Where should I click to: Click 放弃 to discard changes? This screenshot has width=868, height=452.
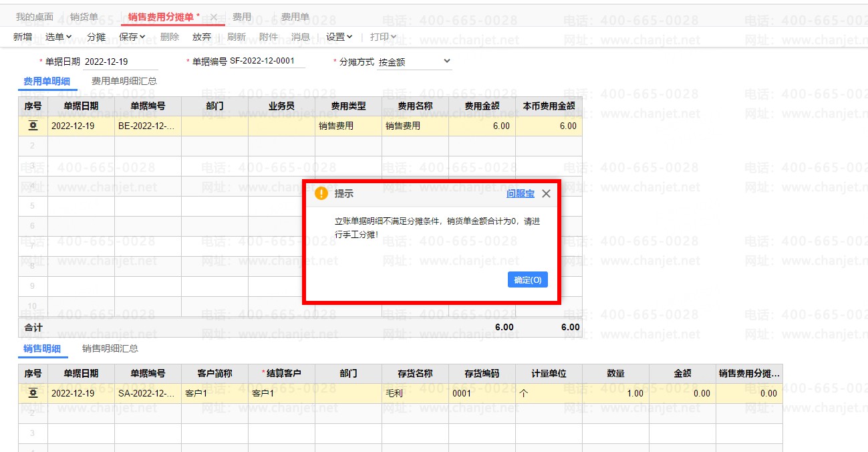(x=201, y=37)
